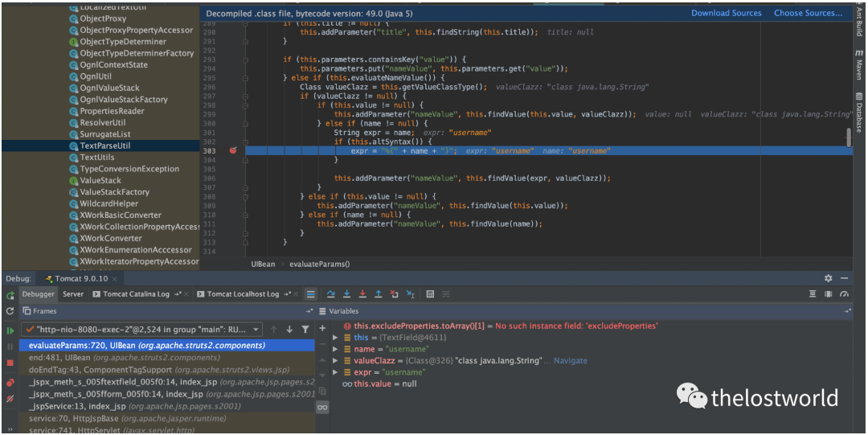Click the Run to Cursor icon
This screenshot has height=435, width=868.
(x=410, y=294)
